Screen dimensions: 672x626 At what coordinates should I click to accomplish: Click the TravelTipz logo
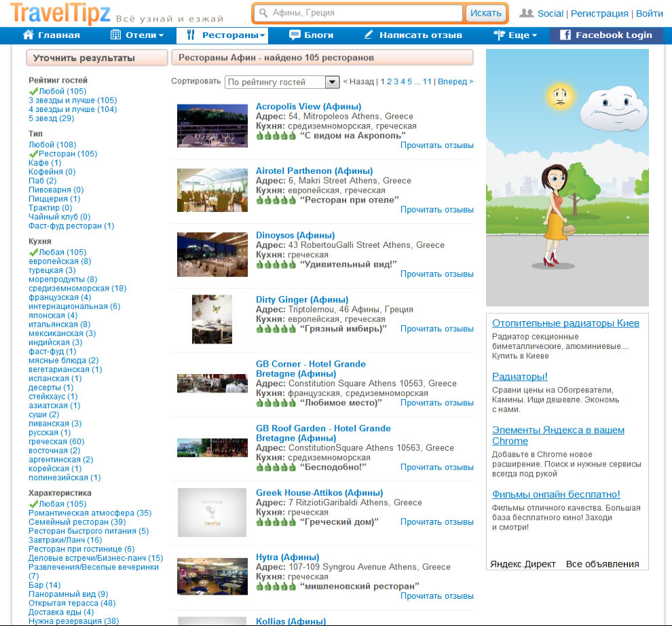click(60, 13)
